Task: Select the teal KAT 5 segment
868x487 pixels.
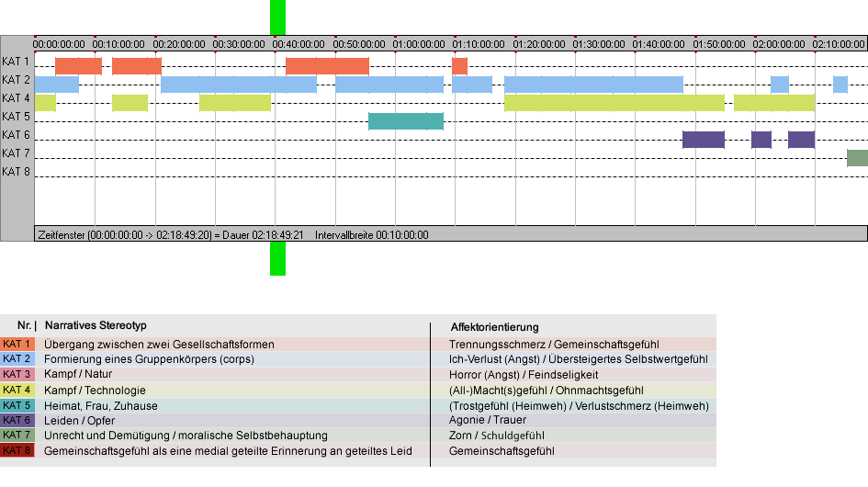Action: (x=406, y=120)
